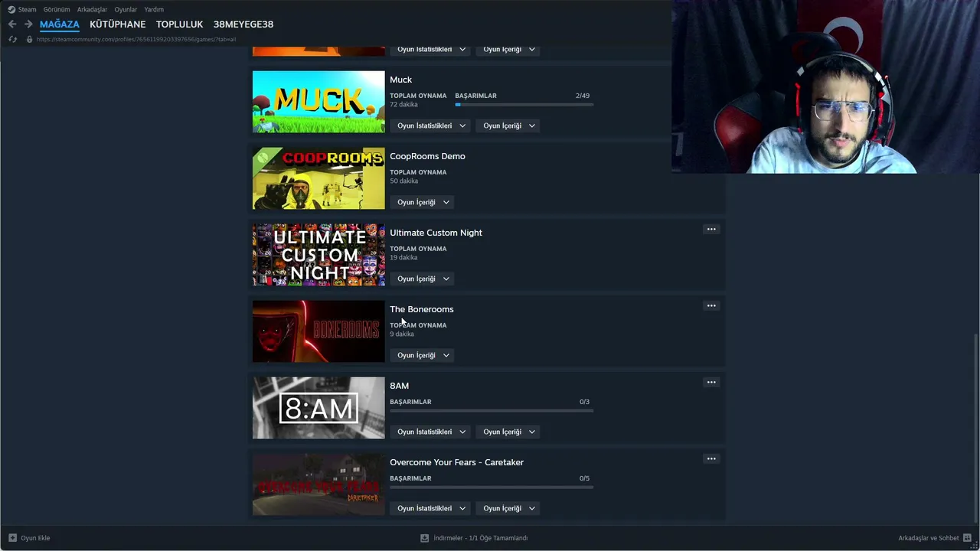Click 8AM's "0/3" achievement count
980x551 pixels.
coord(584,402)
